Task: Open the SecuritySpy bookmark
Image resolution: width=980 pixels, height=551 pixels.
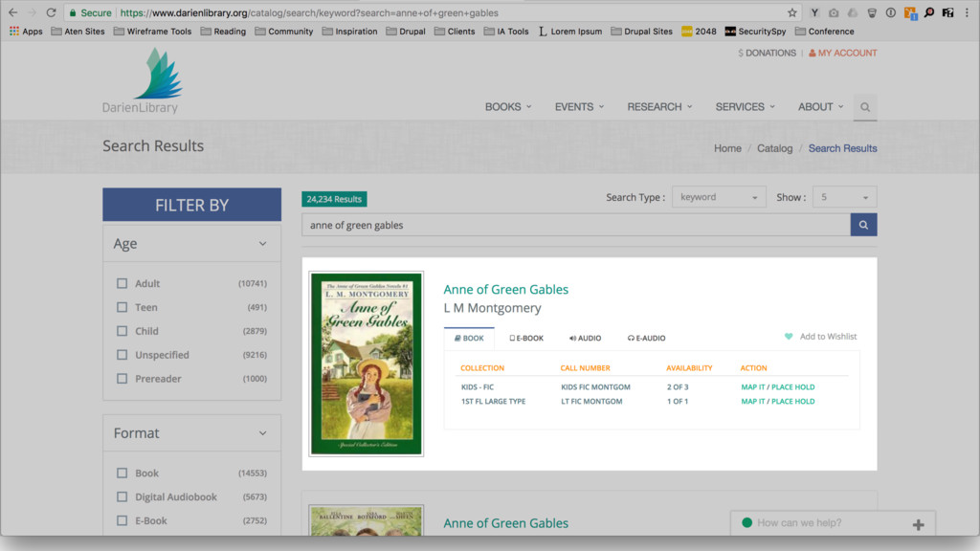Action: (755, 32)
